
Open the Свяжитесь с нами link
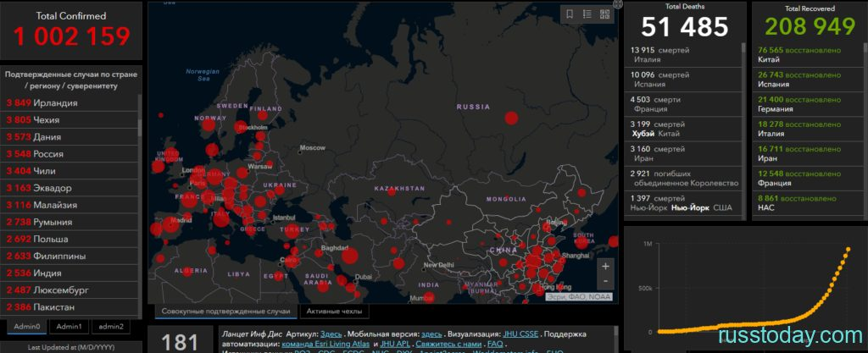click(x=448, y=344)
